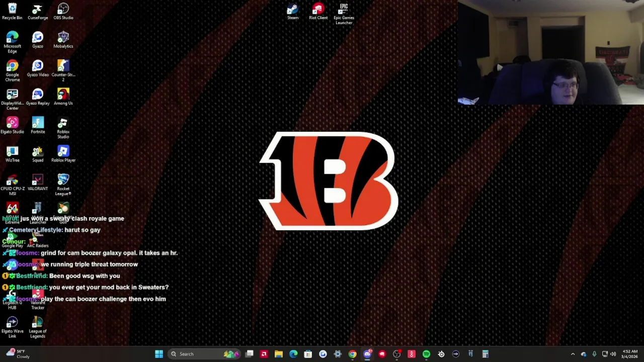Image resolution: width=644 pixels, height=362 pixels.
Task: Select the Gyazo desktop icon
Action: coord(38,40)
